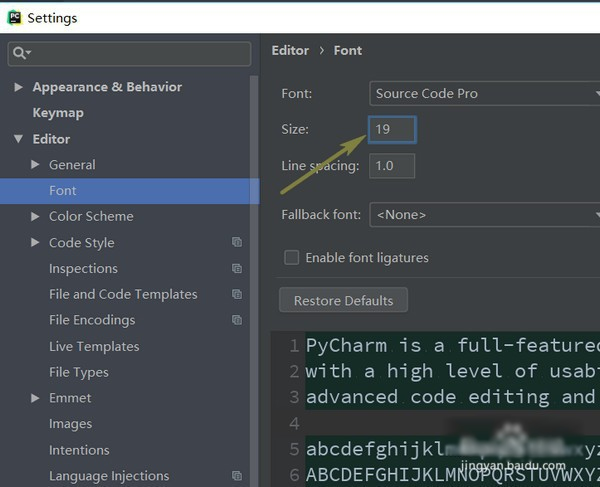Click the PyCharm logo in title bar
Viewport: 600px width, 487px height.
[x=14, y=17]
